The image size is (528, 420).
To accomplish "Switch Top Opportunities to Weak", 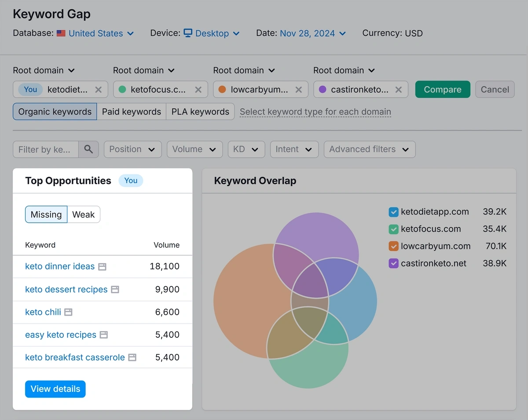I will 84,214.
